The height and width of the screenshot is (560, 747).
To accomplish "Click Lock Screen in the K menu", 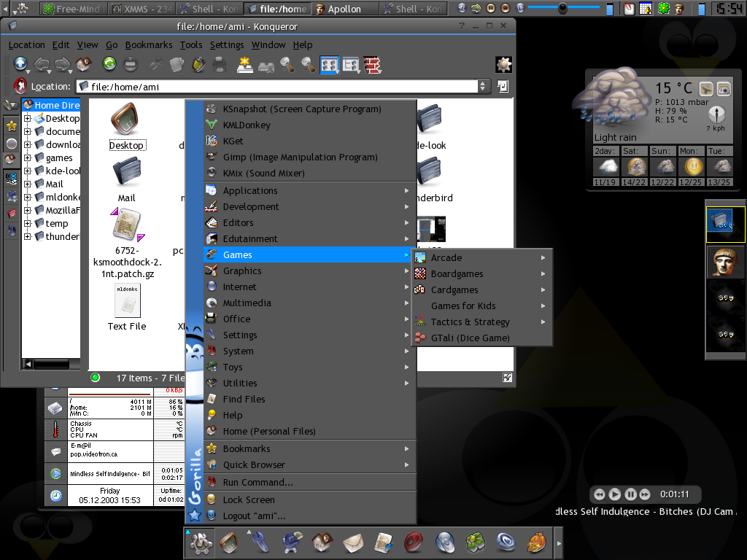I will pyautogui.click(x=309, y=500).
